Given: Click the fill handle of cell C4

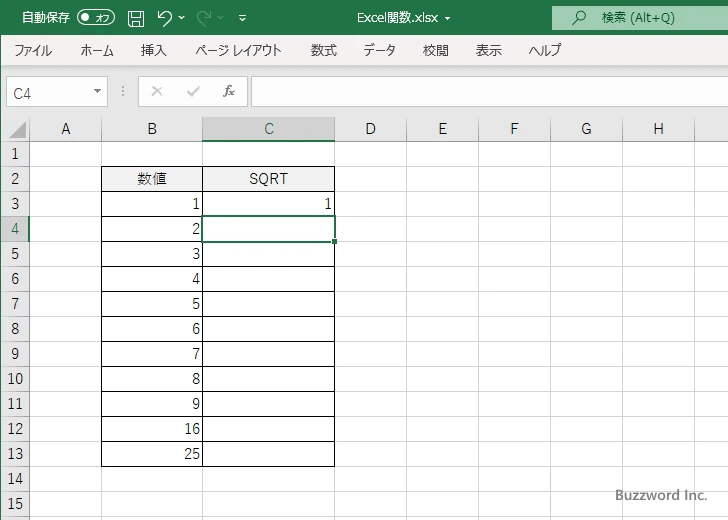Looking at the screenshot, I should tap(334, 241).
